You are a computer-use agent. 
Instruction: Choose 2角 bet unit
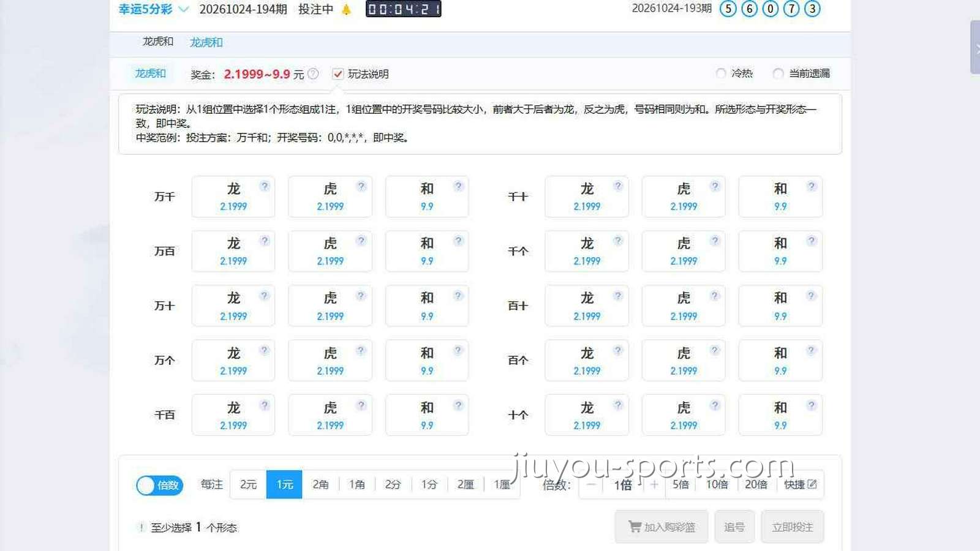pyautogui.click(x=320, y=484)
